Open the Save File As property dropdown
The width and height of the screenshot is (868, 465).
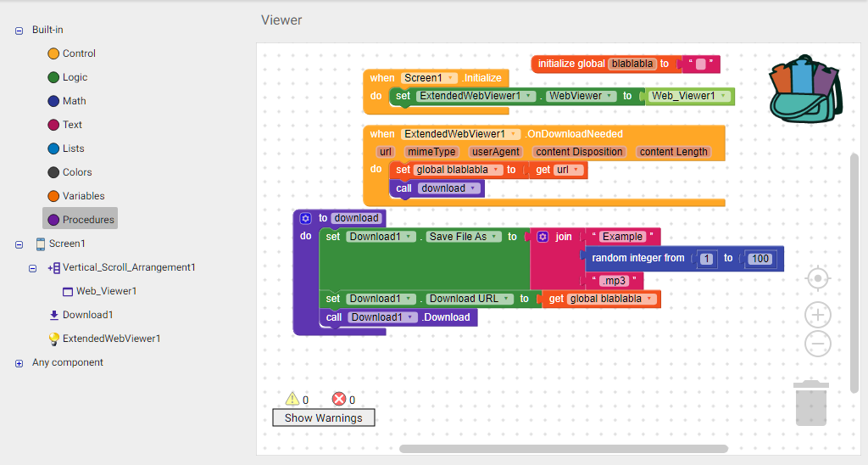click(x=494, y=237)
